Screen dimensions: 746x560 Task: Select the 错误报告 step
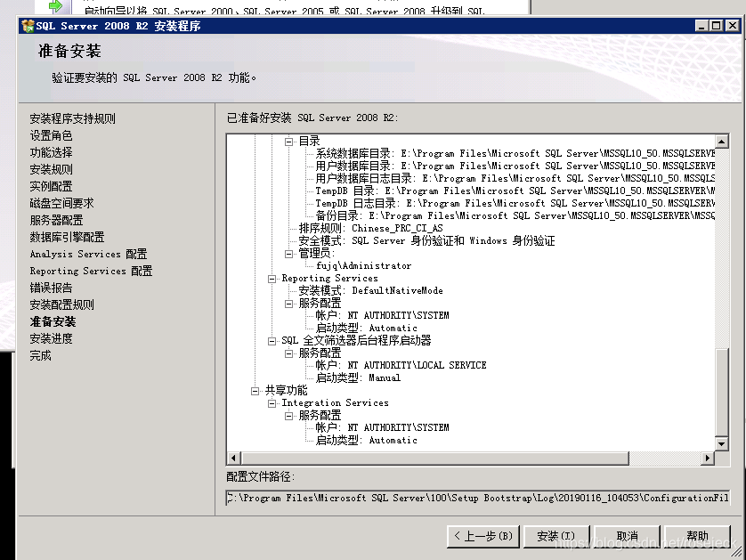(52, 288)
